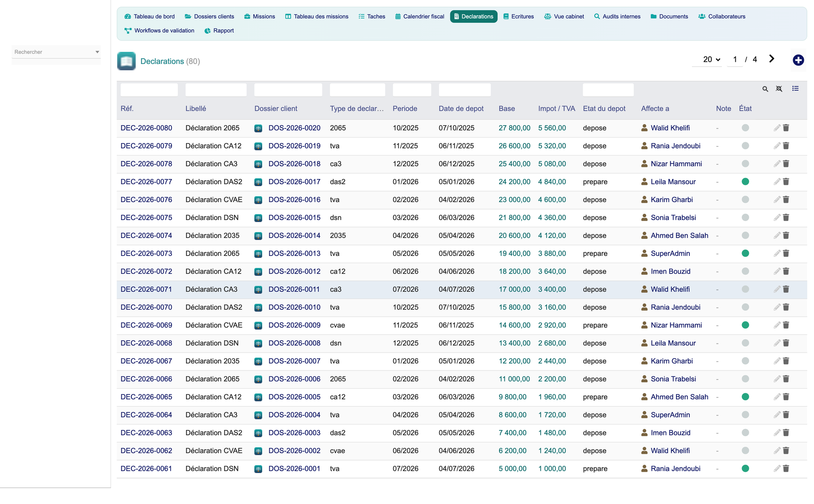Screen dimensions: 814x504
Task: Open the Tableau de bord tab
Action: coord(150,17)
